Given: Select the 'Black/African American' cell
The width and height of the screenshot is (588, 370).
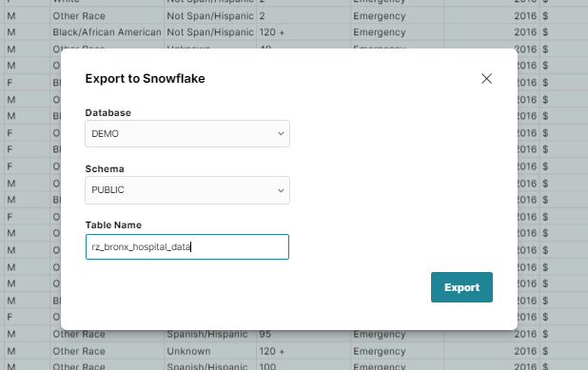Looking at the screenshot, I should (x=107, y=32).
